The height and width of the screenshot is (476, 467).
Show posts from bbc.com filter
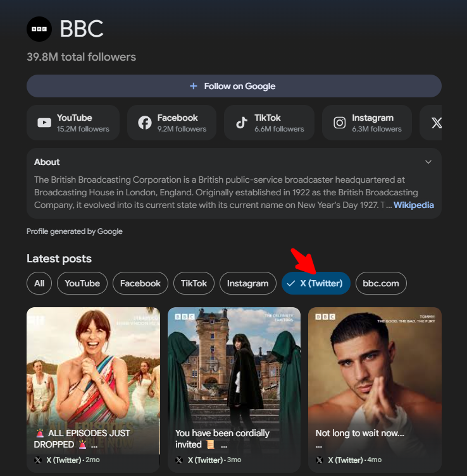(x=381, y=283)
